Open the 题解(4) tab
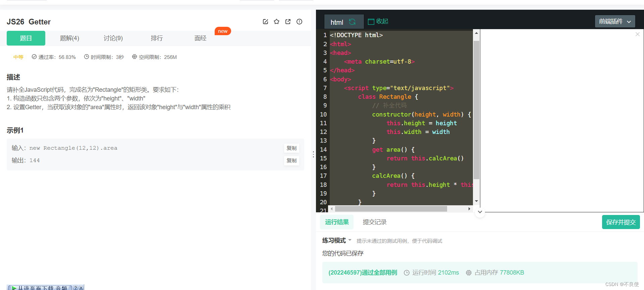 pos(69,38)
